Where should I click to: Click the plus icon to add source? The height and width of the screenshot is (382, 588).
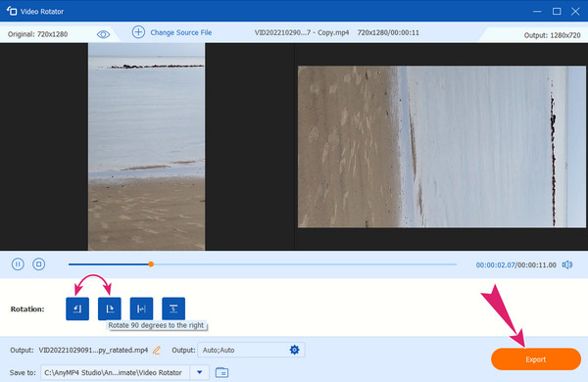tap(138, 32)
